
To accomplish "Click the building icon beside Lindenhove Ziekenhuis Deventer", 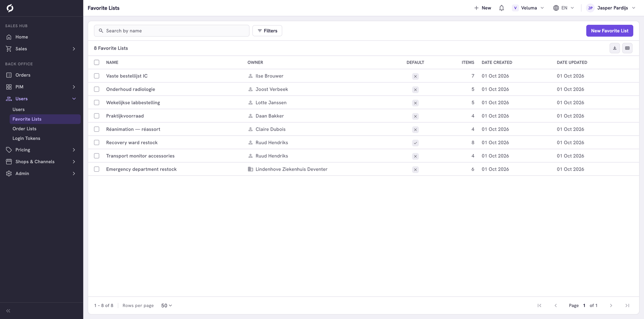I will [x=251, y=169].
